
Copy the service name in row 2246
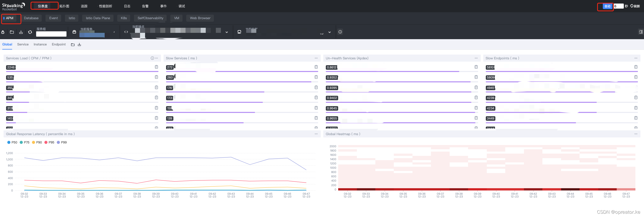tap(156, 67)
